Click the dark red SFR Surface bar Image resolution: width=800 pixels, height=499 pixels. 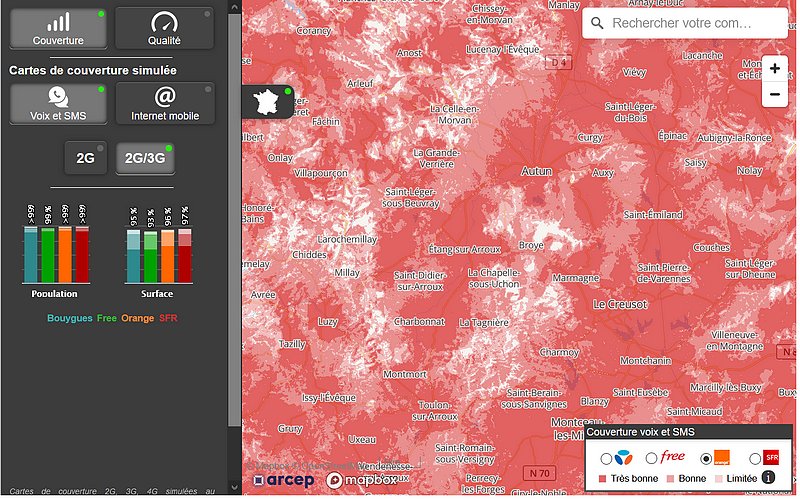pyautogui.click(x=185, y=256)
